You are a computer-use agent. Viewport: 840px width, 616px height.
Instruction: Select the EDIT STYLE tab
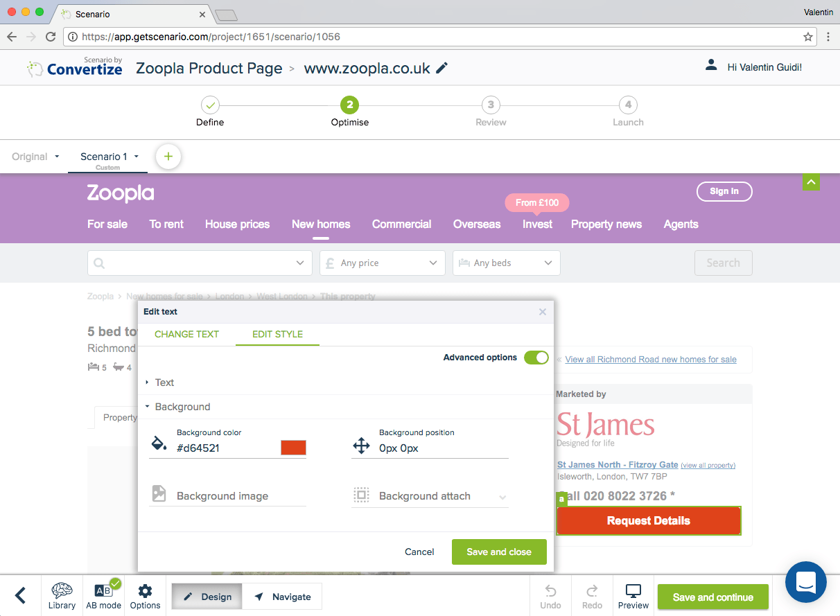(277, 334)
